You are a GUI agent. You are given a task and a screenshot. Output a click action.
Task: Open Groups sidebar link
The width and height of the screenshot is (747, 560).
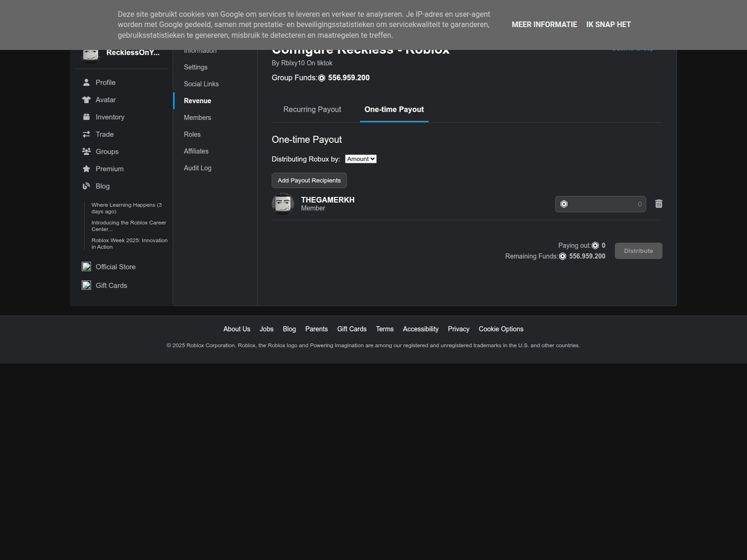pyautogui.click(x=107, y=152)
